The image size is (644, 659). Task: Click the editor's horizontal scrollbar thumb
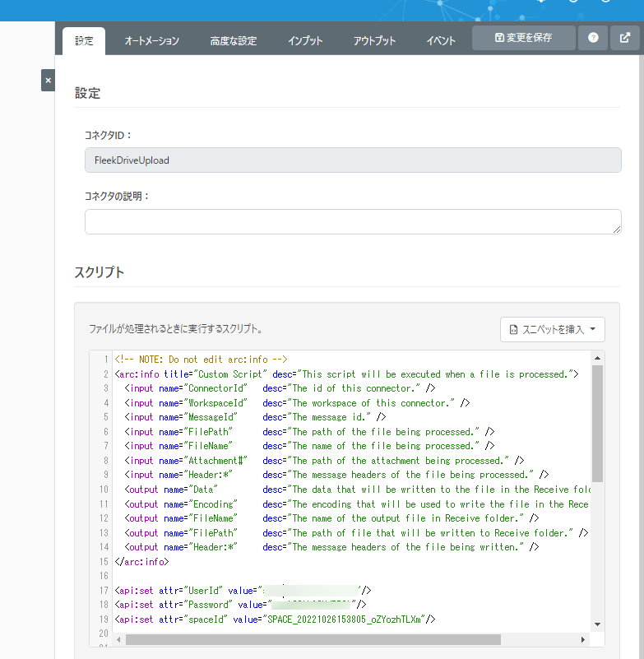tap(313, 639)
